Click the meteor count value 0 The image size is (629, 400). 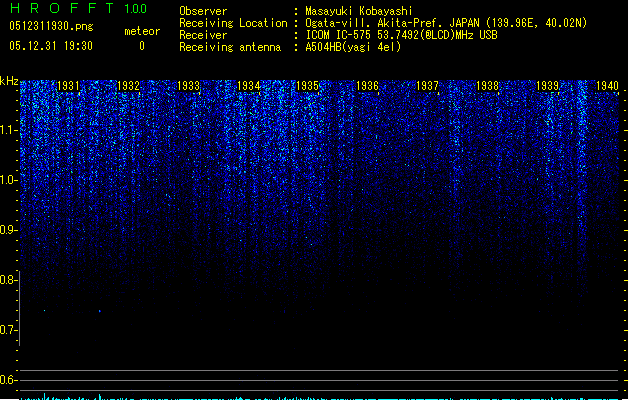142,46
